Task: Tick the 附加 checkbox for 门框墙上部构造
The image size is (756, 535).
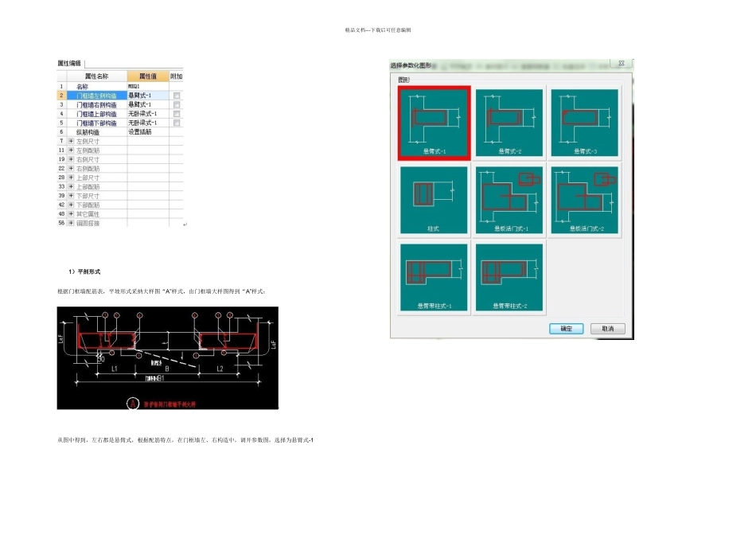Action: click(177, 114)
